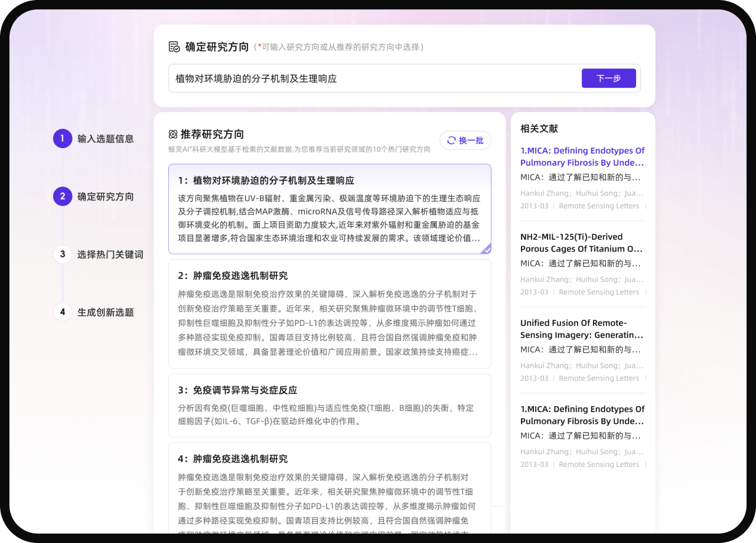Click step 4 circle 生成创新选题
The width and height of the screenshot is (756, 543).
(x=63, y=312)
